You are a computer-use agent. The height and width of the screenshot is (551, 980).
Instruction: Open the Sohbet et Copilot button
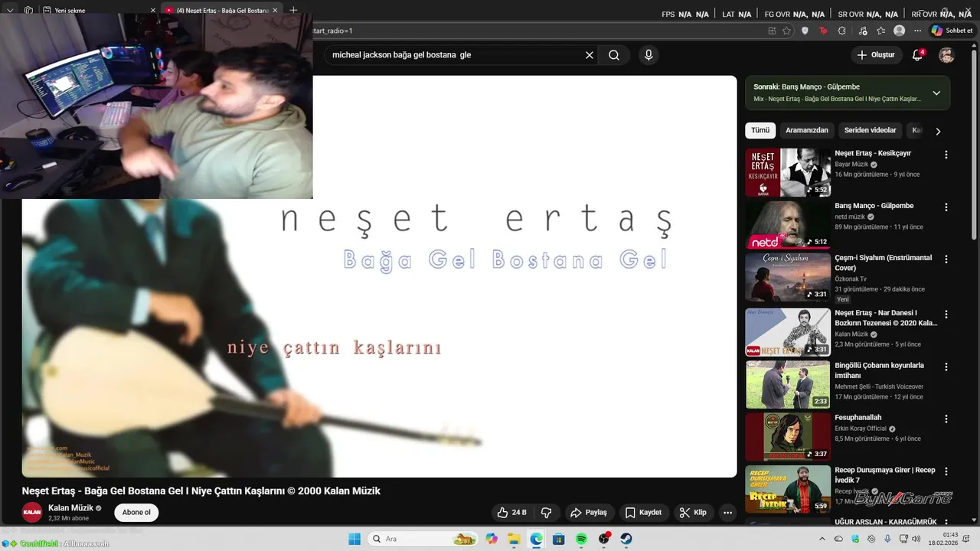tap(952, 31)
